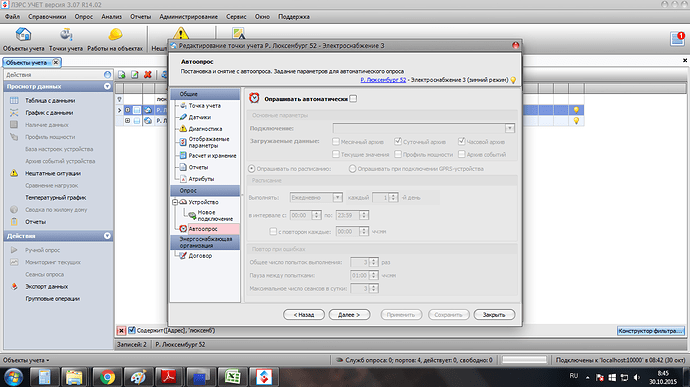Open the Справочники menu
Image resolution: width=690 pixels, height=387 pixels.
(47, 17)
